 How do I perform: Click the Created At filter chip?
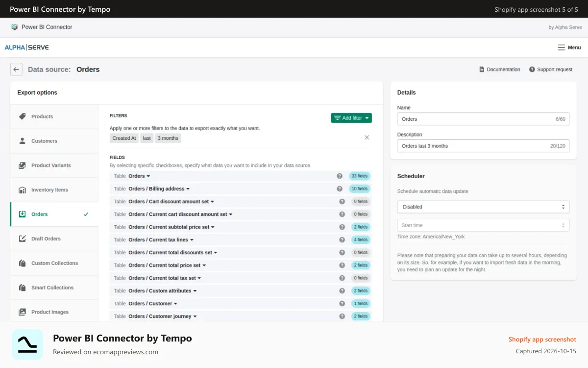click(x=124, y=138)
